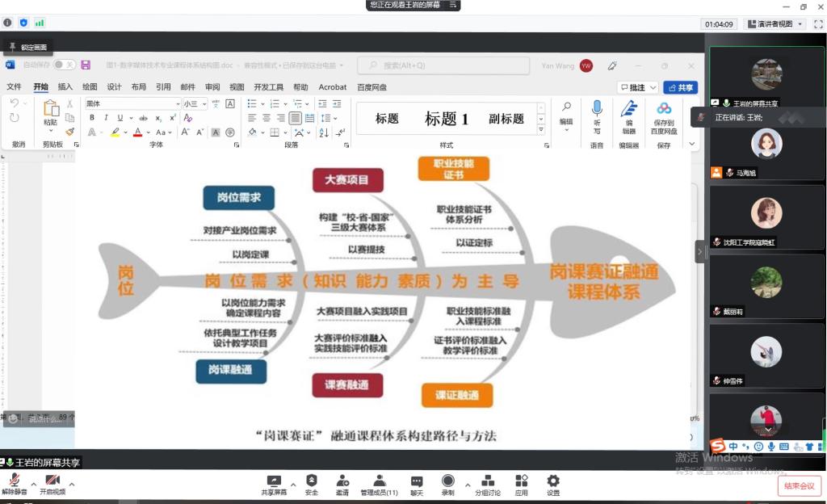Expand the audio options arrow beside 解除静音
Image resolution: width=827 pixels, height=504 pixels.
point(33,484)
